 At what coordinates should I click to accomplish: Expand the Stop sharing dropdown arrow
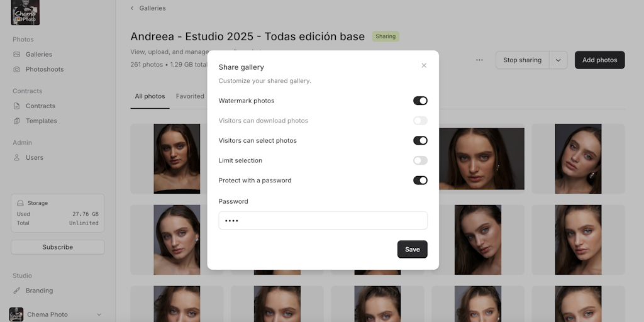[x=558, y=60]
